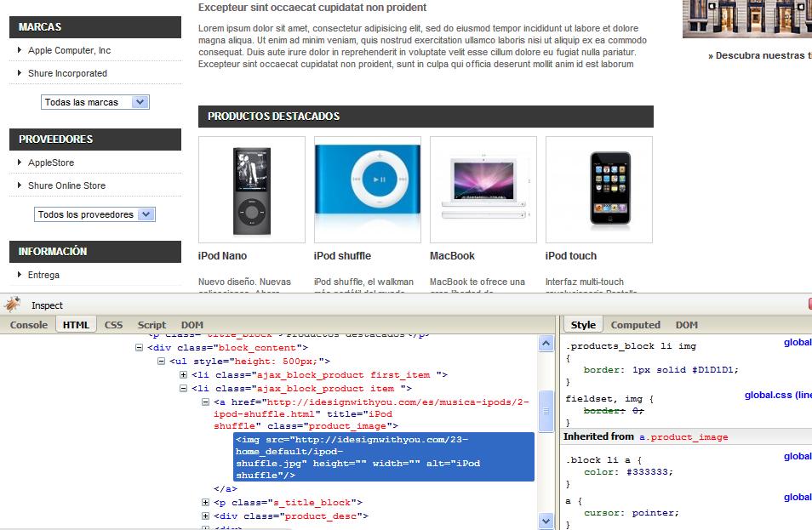Open the Apple Computer, Inc link
The height and width of the screenshot is (530, 812).
tap(70, 50)
